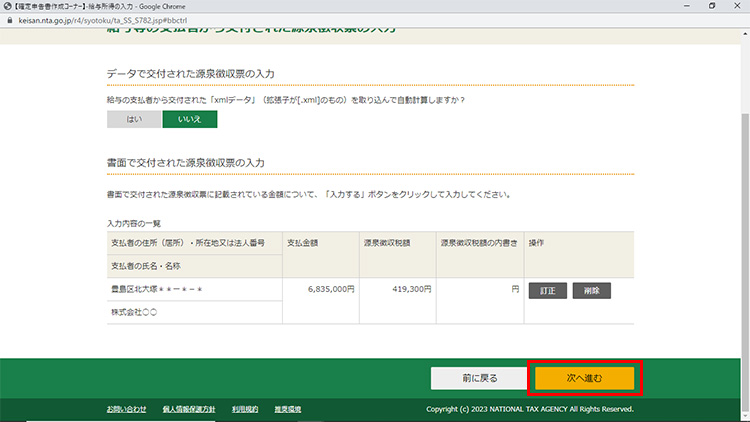The image size is (750, 422).
Task: Open the お問い合わせ footer link
Action: point(126,409)
